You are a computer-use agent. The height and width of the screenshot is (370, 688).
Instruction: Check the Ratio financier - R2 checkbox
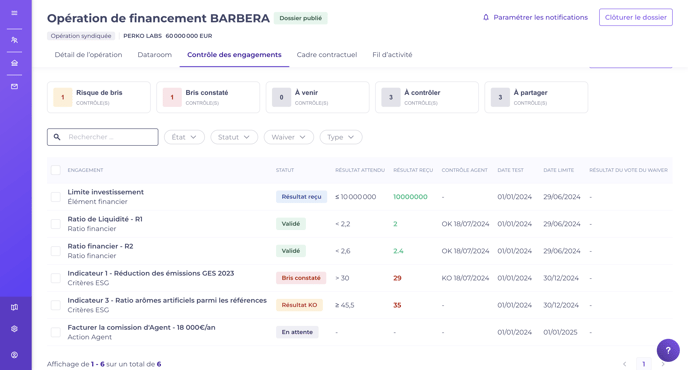56,251
